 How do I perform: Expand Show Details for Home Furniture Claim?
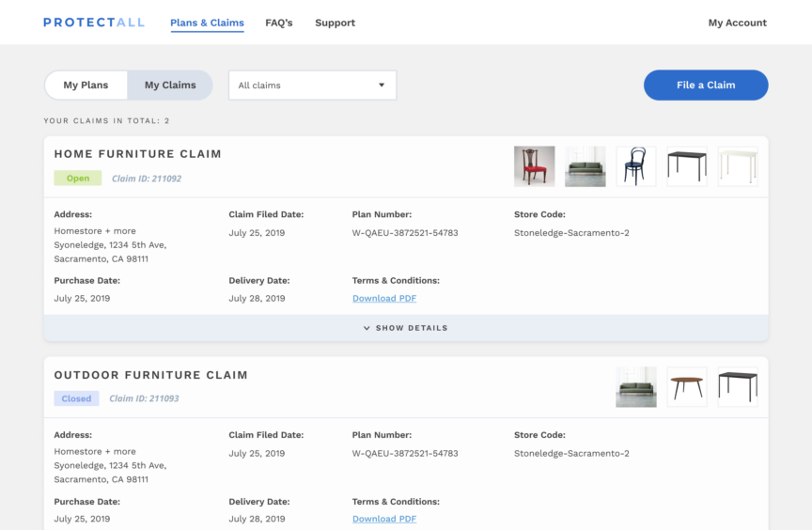(x=406, y=328)
